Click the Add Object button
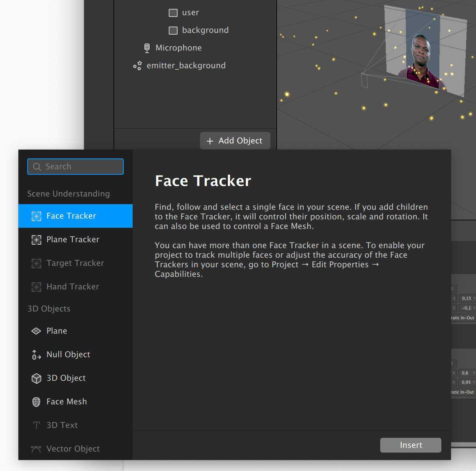This screenshot has width=476, height=471. (x=235, y=141)
